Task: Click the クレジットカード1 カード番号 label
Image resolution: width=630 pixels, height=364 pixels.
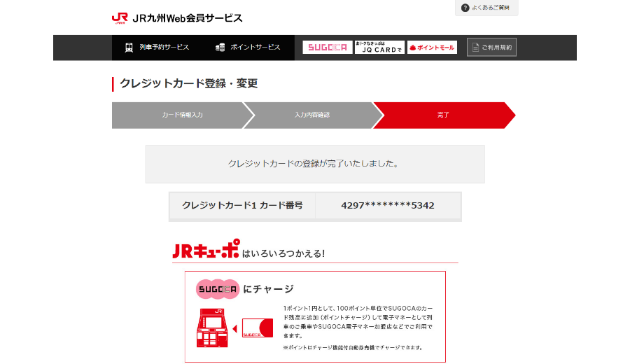Action: 242,205
